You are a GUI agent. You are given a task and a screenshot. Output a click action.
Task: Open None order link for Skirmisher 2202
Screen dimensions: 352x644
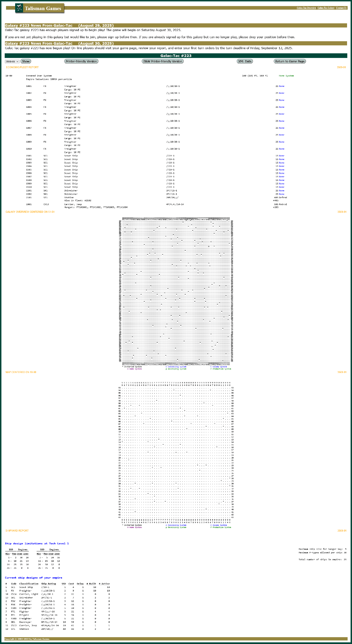coord(282,194)
